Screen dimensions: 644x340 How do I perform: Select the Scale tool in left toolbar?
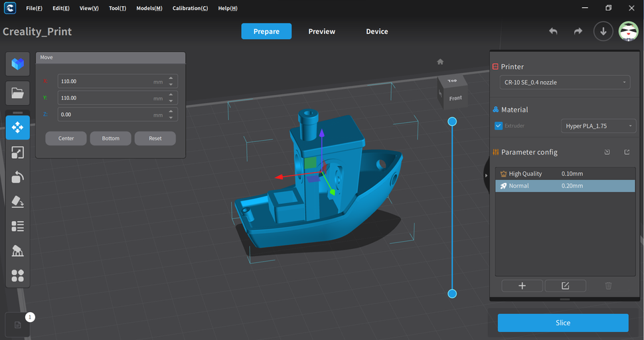[18, 153]
